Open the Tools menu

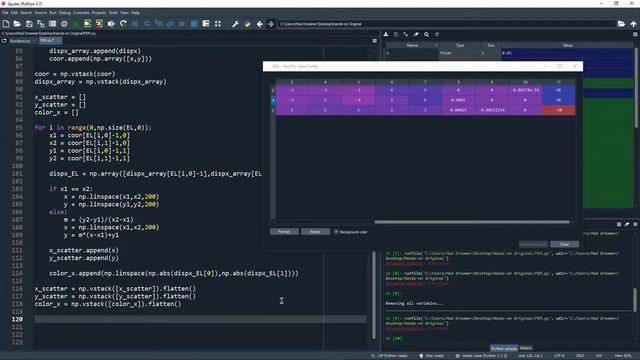pyautogui.click(x=113, y=13)
